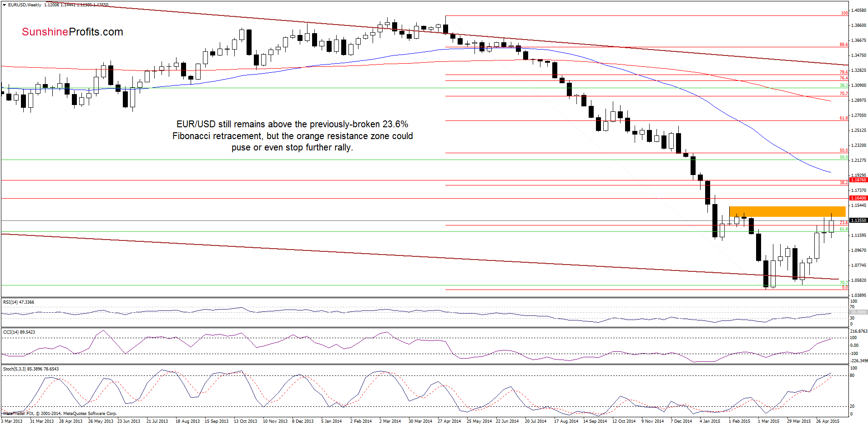Select the 1.38600 price axis label

[x=858, y=25]
